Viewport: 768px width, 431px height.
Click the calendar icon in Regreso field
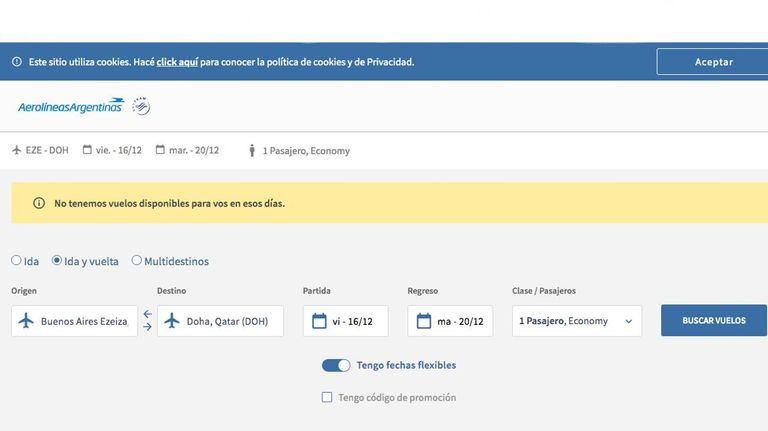[424, 321]
